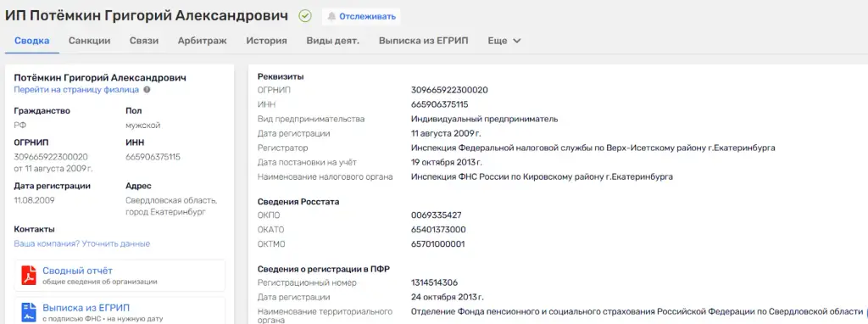Click the Регистрационный номер label
This screenshot has width=868, height=324.
click(307, 283)
